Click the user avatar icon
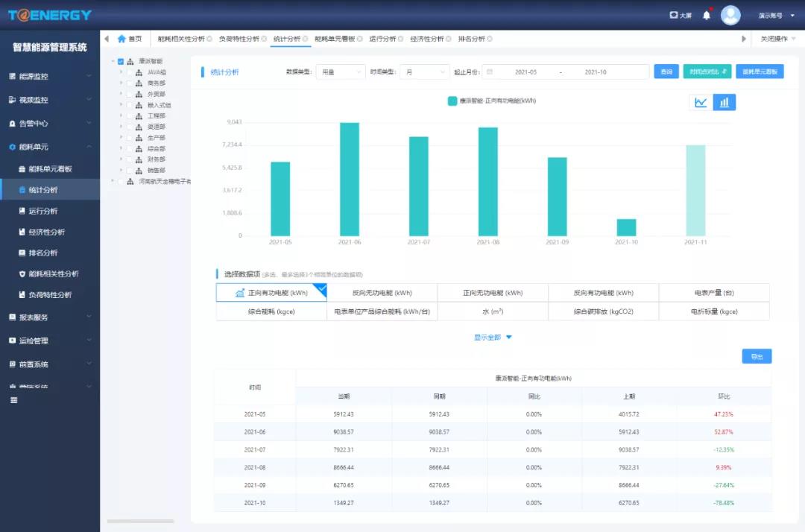The height and width of the screenshot is (532, 805). tap(730, 15)
